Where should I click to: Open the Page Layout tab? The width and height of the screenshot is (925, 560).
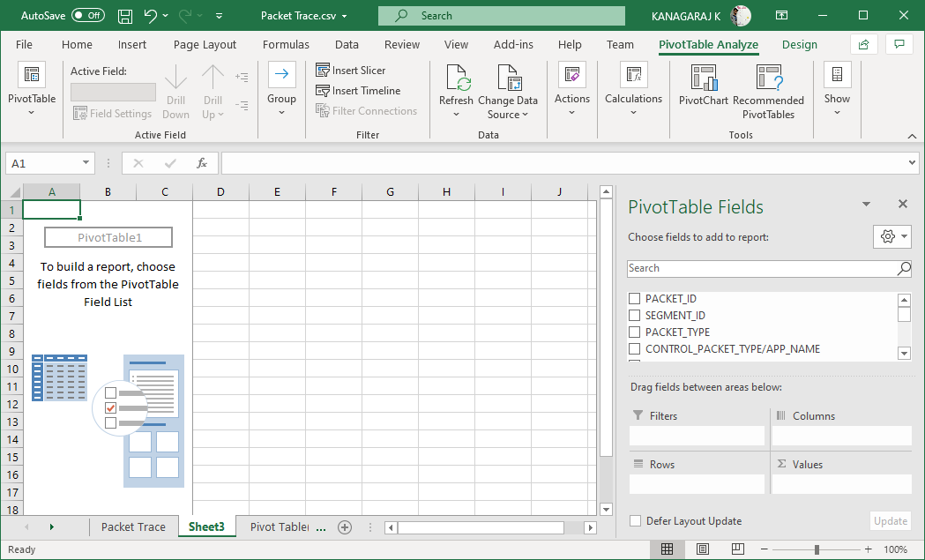(x=205, y=45)
